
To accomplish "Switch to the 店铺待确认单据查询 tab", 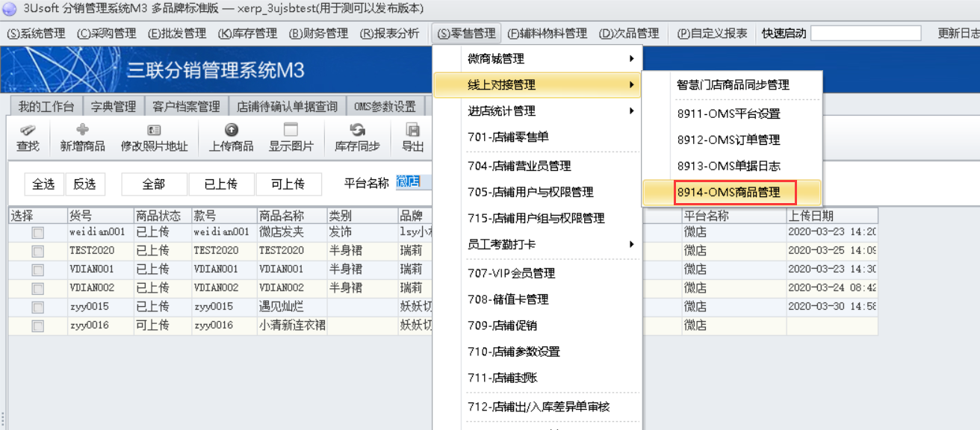I will 287,107.
